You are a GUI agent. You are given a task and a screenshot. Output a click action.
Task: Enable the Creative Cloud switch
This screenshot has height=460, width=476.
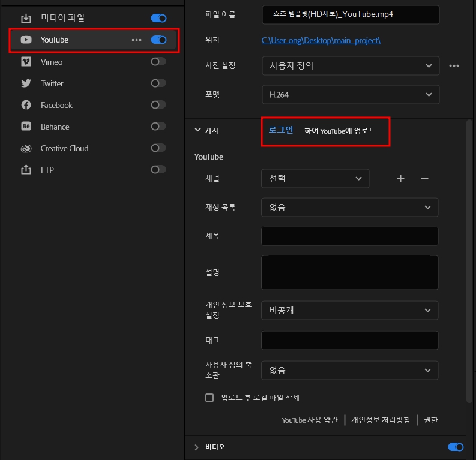click(158, 148)
